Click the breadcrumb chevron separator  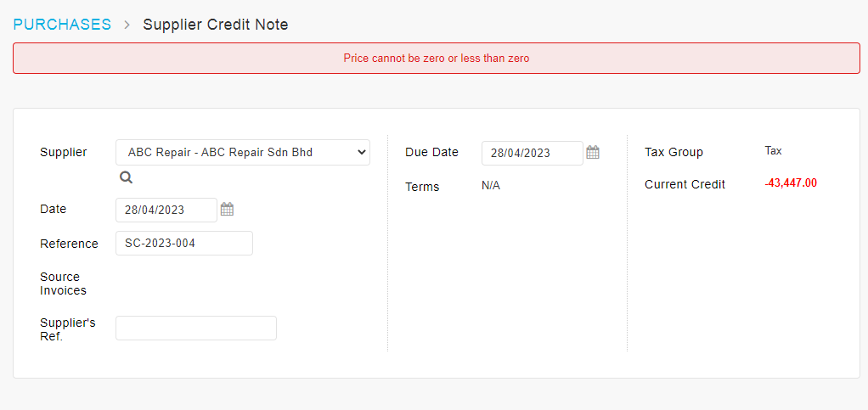click(127, 25)
